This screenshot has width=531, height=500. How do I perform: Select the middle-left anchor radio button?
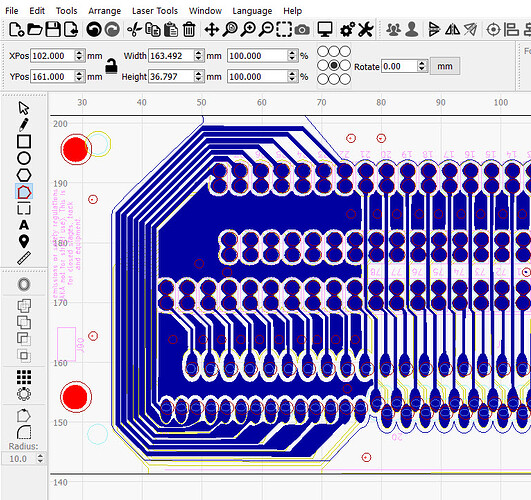(x=323, y=65)
